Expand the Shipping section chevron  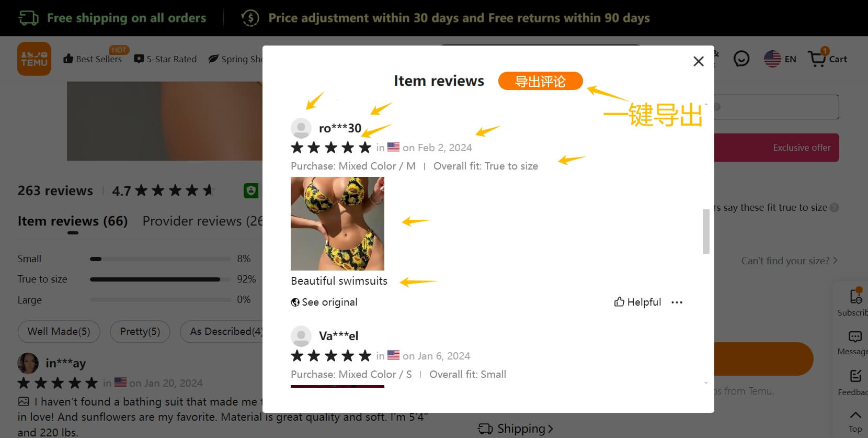(550, 429)
